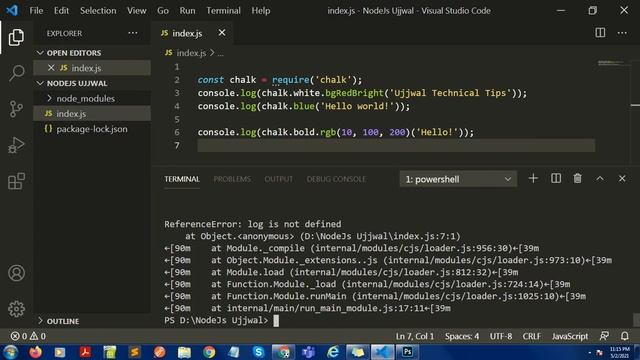
Task: Click Ln 7, Col 1 in status bar
Action: click(415, 336)
